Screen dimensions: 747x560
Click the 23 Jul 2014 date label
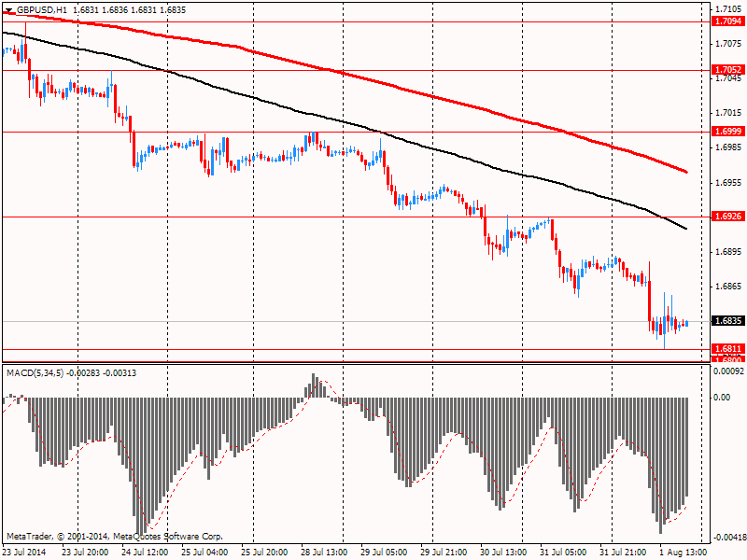pos(24,552)
